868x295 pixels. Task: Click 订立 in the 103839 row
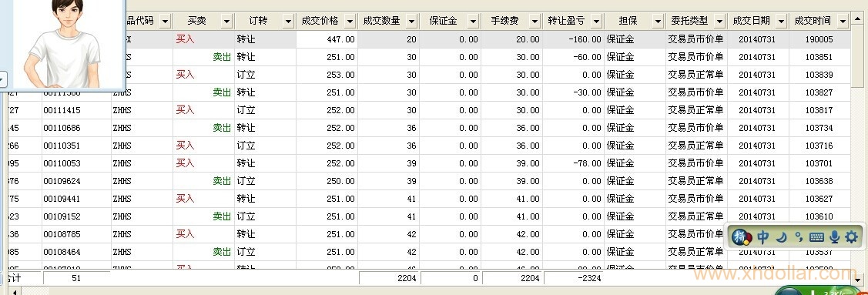tap(246, 75)
